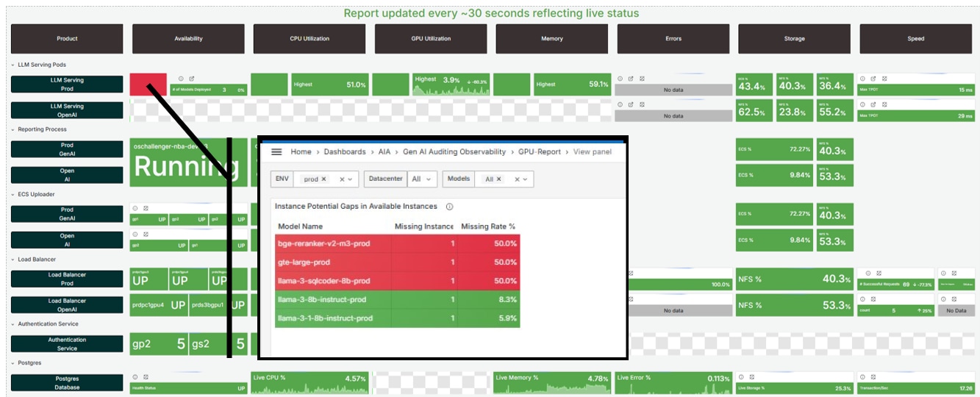Viewport: 980px width, 397px height.
Task: Collapse the Postgres row
Action: [x=13, y=362]
